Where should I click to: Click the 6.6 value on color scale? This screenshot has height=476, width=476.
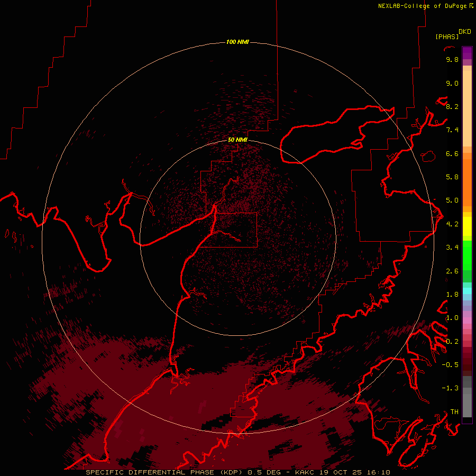[x=452, y=153]
